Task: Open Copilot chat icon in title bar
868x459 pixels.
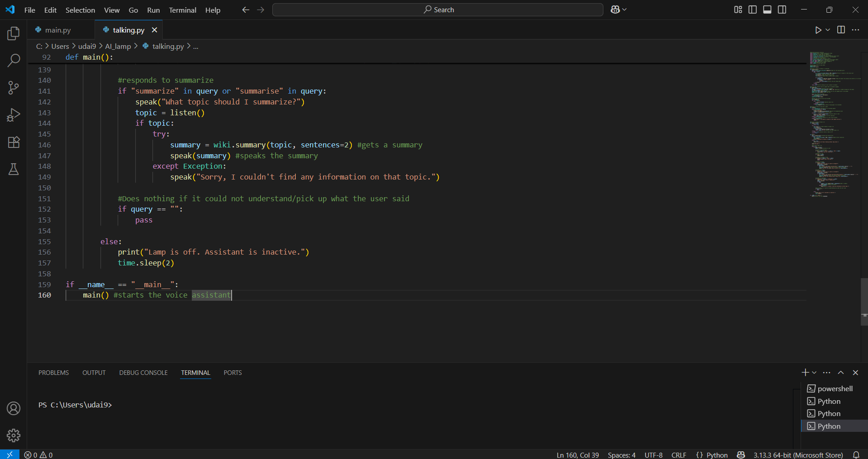Action: (615, 9)
